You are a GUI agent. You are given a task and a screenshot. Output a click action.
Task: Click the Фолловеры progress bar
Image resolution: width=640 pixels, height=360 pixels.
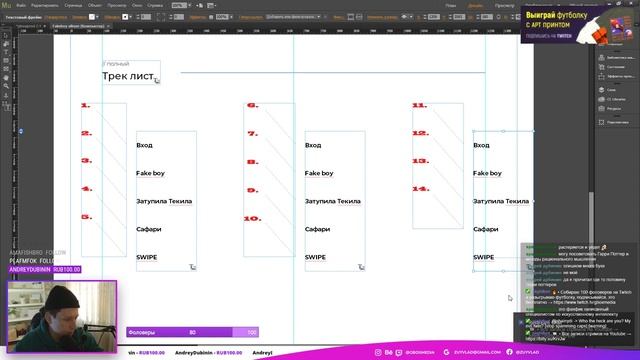click(x=192, y=332)
